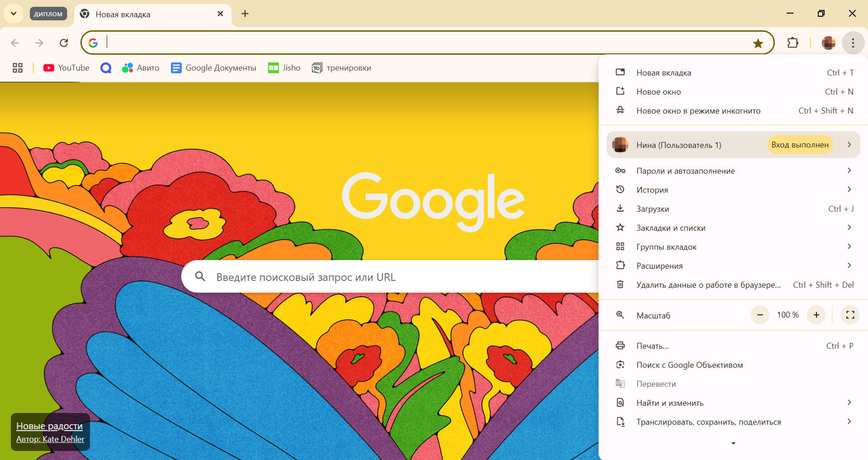Focus the browser address bar

(x=427, y=43)
